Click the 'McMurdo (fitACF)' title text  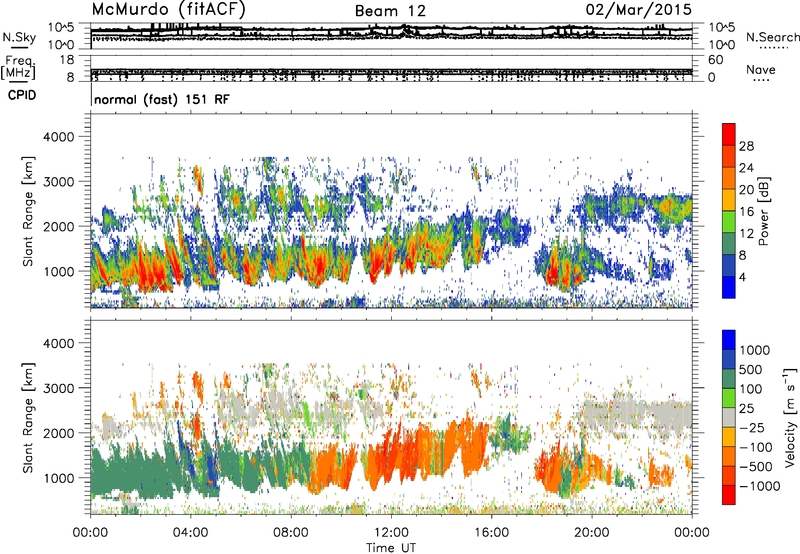pyautogui.click(x=168, y=9)
